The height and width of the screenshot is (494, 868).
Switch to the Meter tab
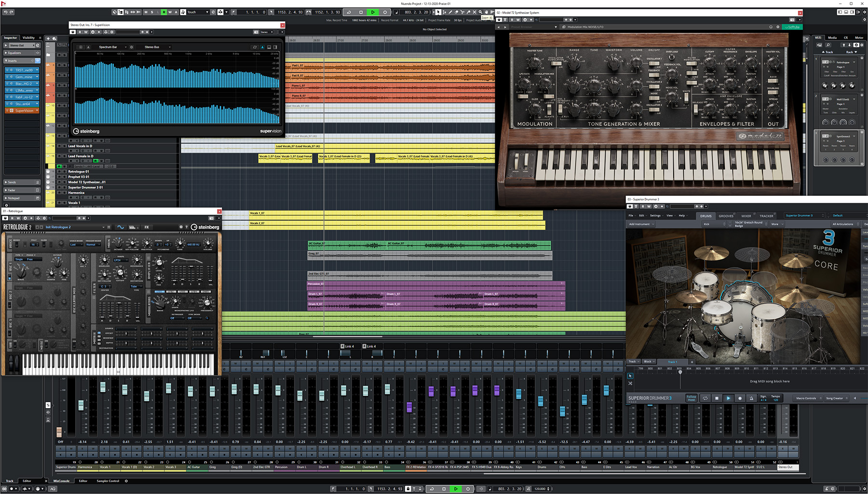(859, 38)
